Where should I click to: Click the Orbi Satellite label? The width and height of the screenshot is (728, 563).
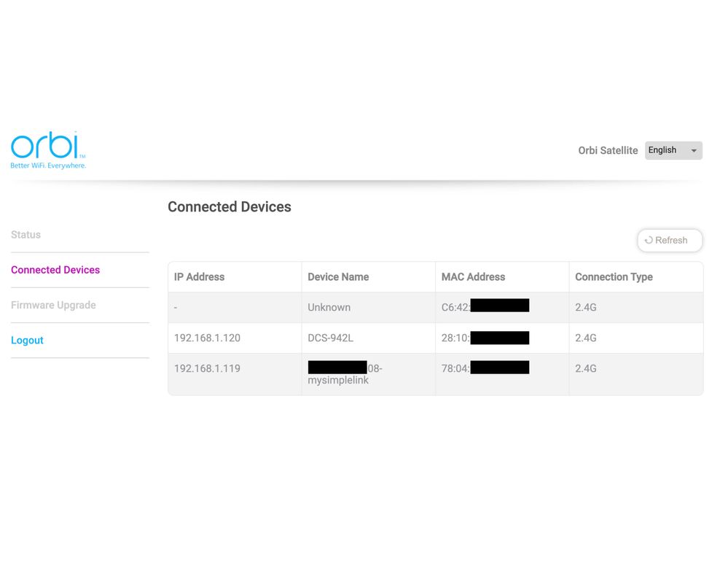pos(608,151)
